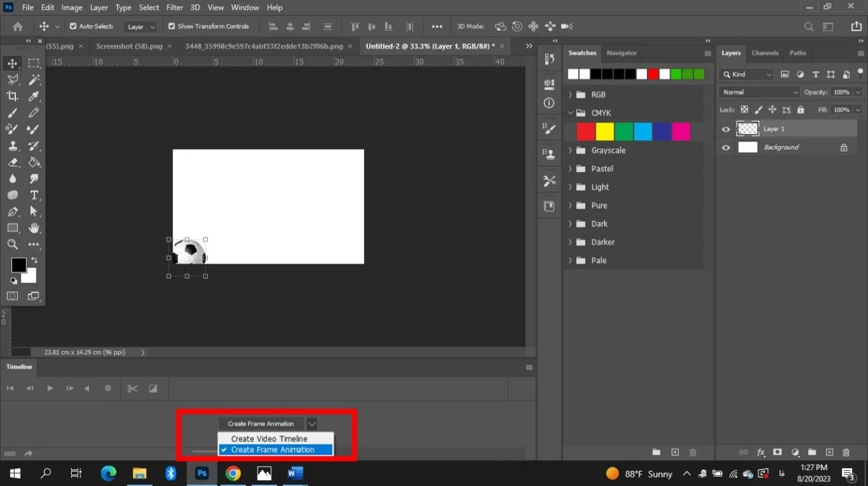Toggle Quick Mask mode icon
The height and width of the screenshot is (486, 868).
tap(13, 296)
